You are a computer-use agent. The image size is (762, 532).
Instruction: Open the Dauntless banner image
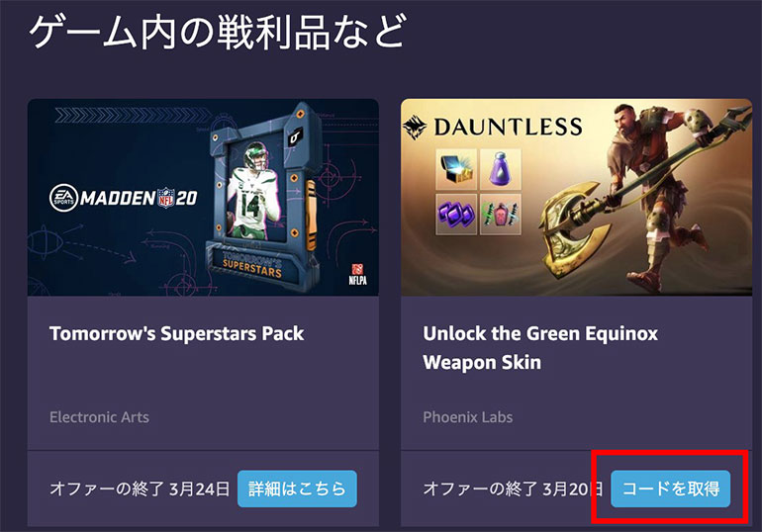(576, 198)
